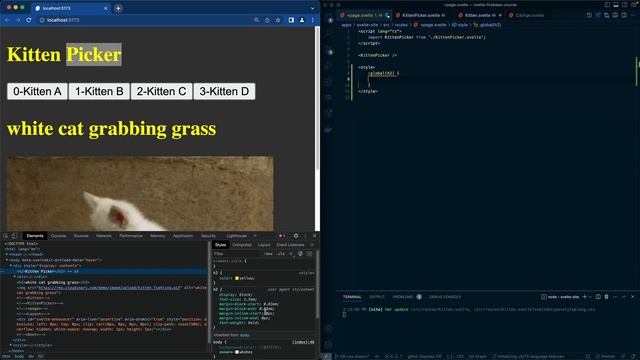Screen dimensions: 640x360
Task: Open the Event Listeners tab
Action: coord(290,245)
